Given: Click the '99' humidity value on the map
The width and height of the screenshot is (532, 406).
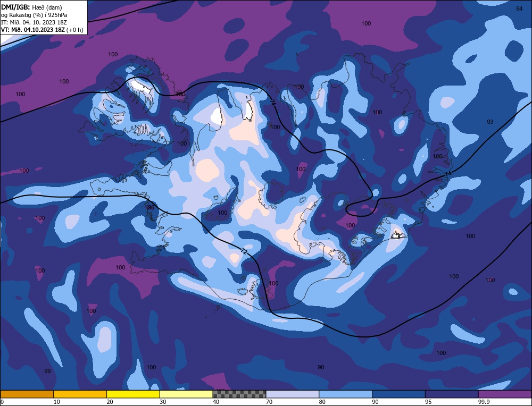Looking at the screenshot, I should pos(47,371).
